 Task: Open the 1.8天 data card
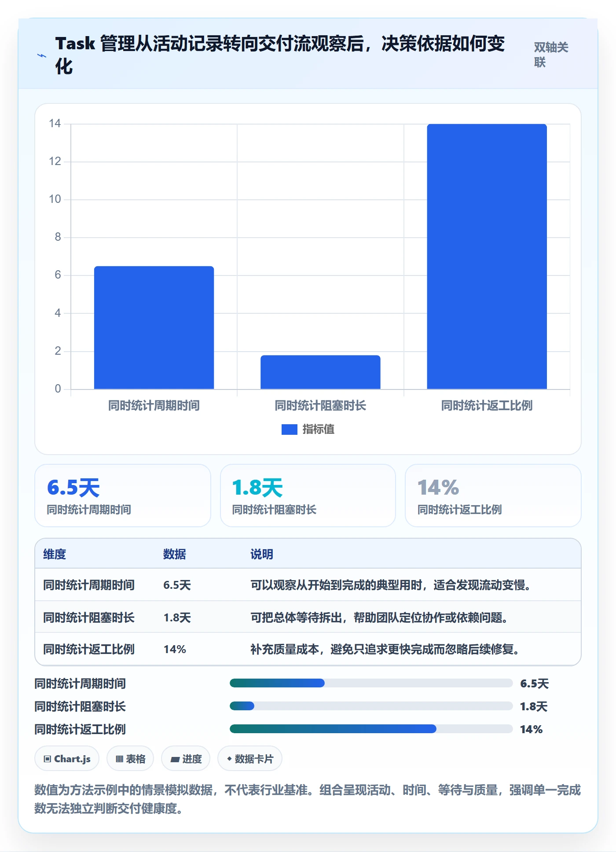click(308, 496)
